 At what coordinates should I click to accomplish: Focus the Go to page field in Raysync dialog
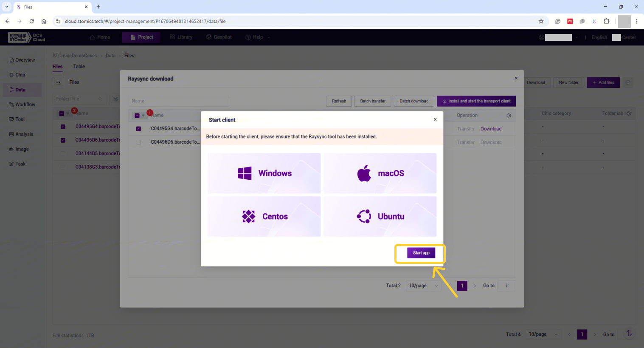pos(506,286)
